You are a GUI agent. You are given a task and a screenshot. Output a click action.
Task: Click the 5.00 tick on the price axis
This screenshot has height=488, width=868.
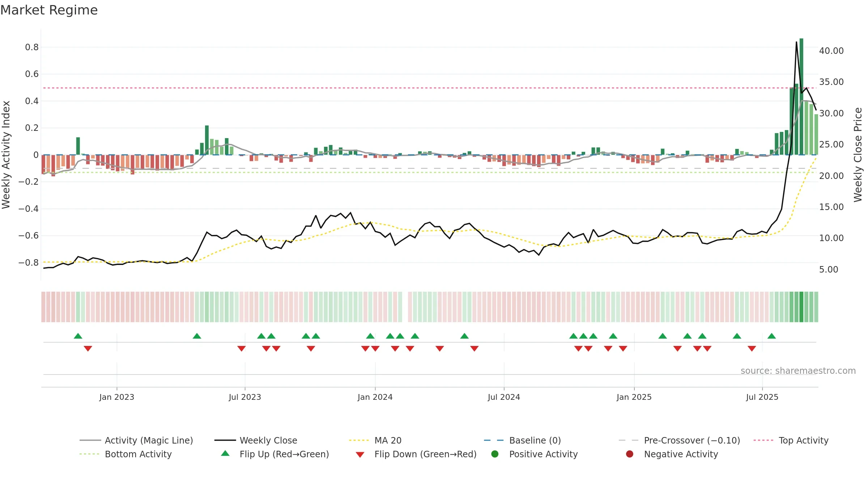[829, 270]
